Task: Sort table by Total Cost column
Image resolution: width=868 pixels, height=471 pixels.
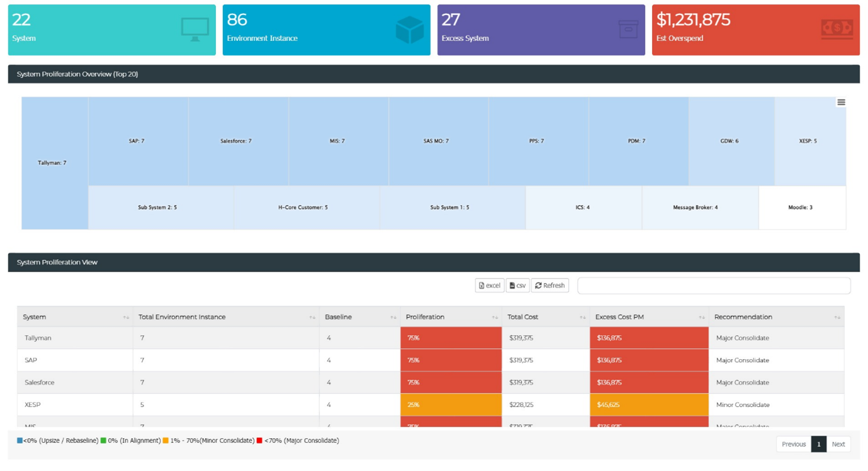Action: [546, 317]
